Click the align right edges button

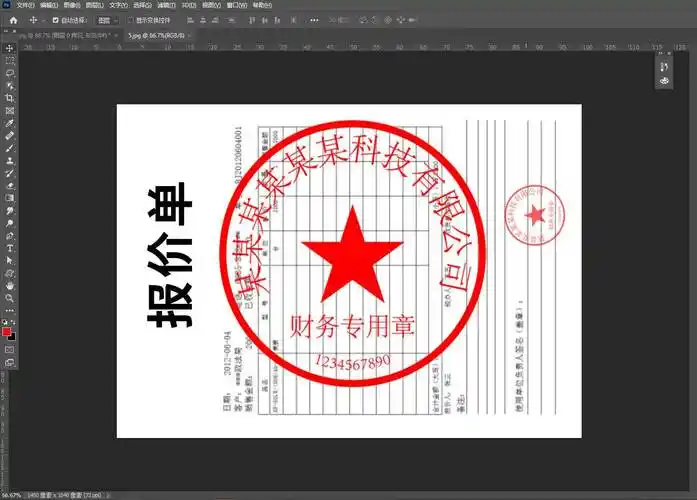point(216,20)
